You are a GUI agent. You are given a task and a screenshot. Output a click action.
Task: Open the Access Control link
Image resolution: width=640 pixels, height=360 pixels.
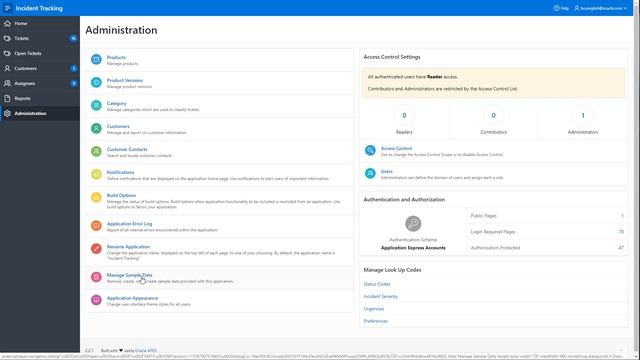click(x=396, y=149)
